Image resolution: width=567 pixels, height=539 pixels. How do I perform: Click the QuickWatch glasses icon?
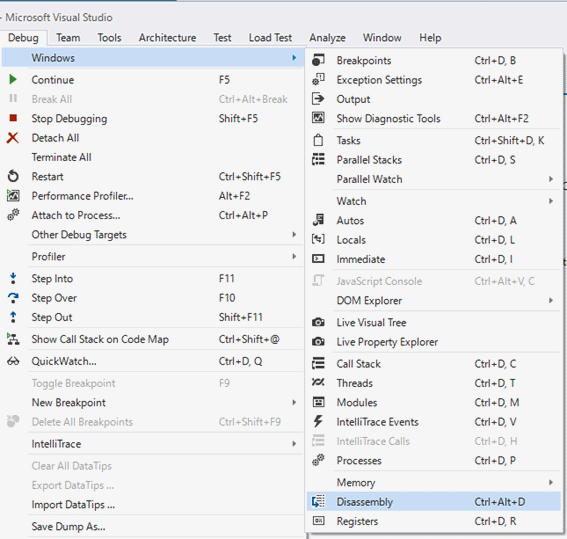click(13, 361)
